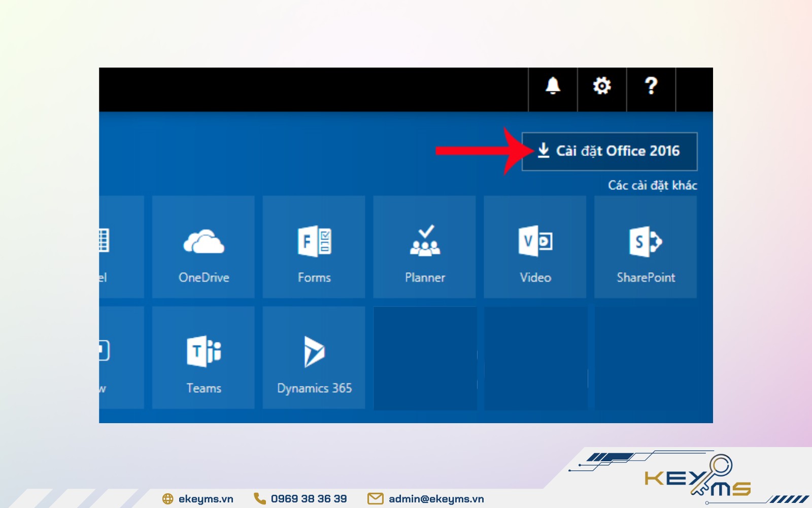The image size is (812, 508).
Task: Launch the Forms app tile
Action: (314, 247)
